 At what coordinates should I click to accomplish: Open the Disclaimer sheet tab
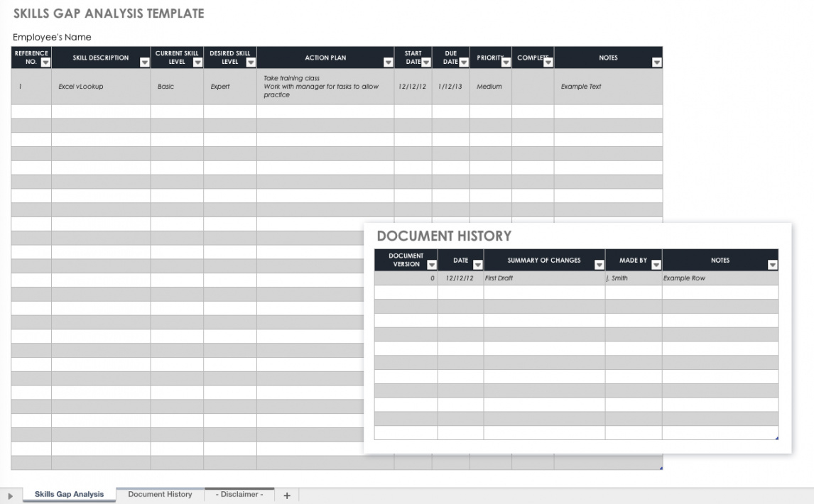click(239, 495)
